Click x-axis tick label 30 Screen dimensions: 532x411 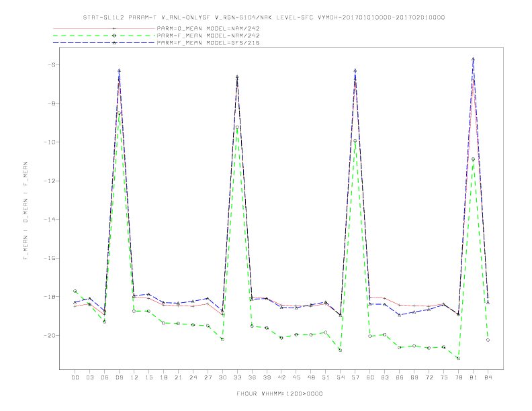coord(222,377)
